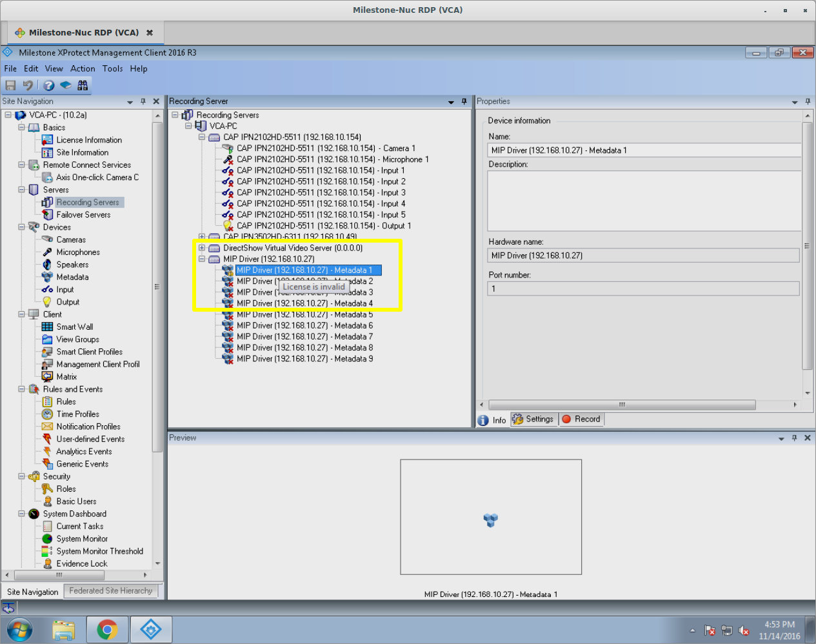This screenshot has height=644, width=816.
Task: Open Cameras under Devices
Action: [x=71, y=239]
